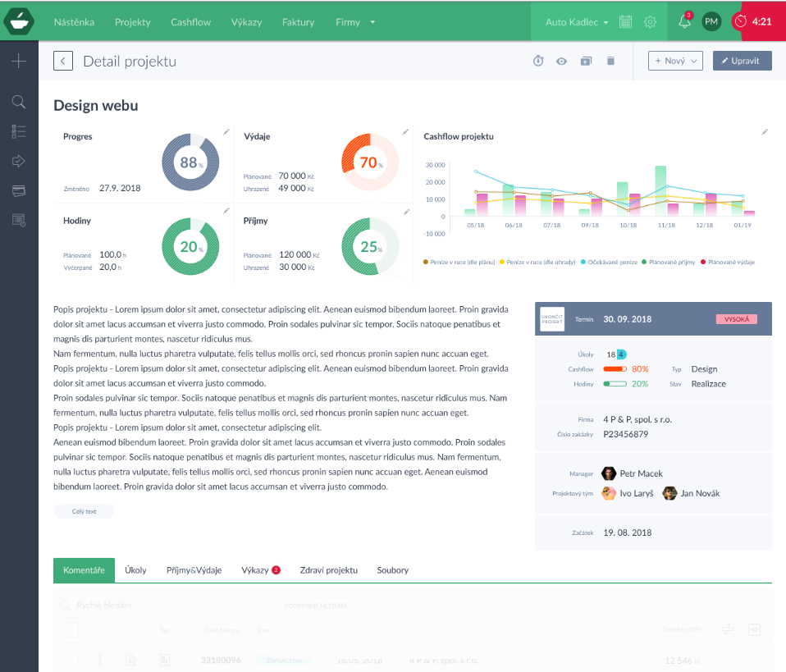Expand the Firmy menu dropdown arrow
Image resolution: width=786 pixels, height=672 pixels.
372,22
